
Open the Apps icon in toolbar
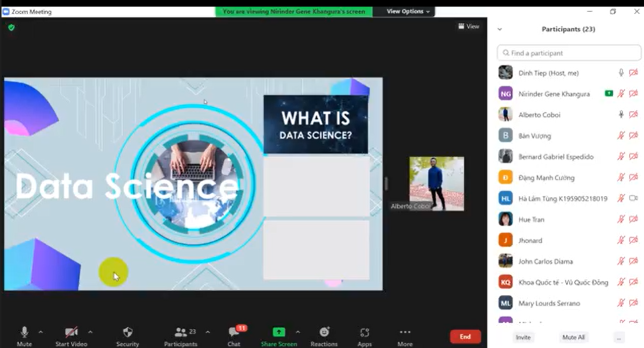tap(364, 332)
